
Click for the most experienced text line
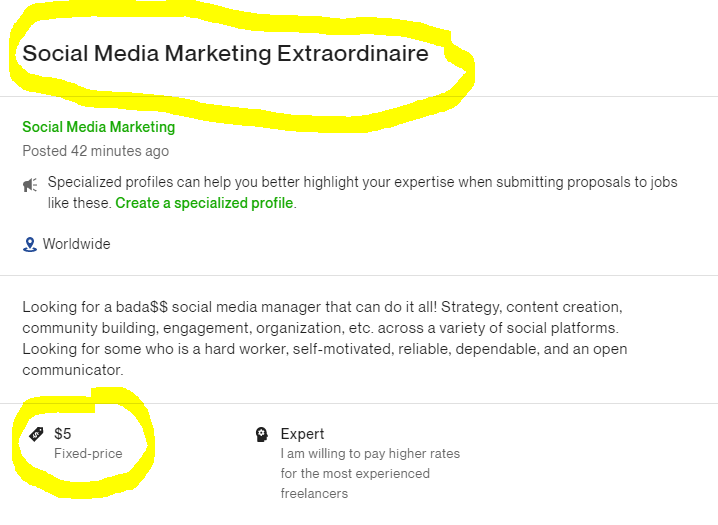point(355,473)
